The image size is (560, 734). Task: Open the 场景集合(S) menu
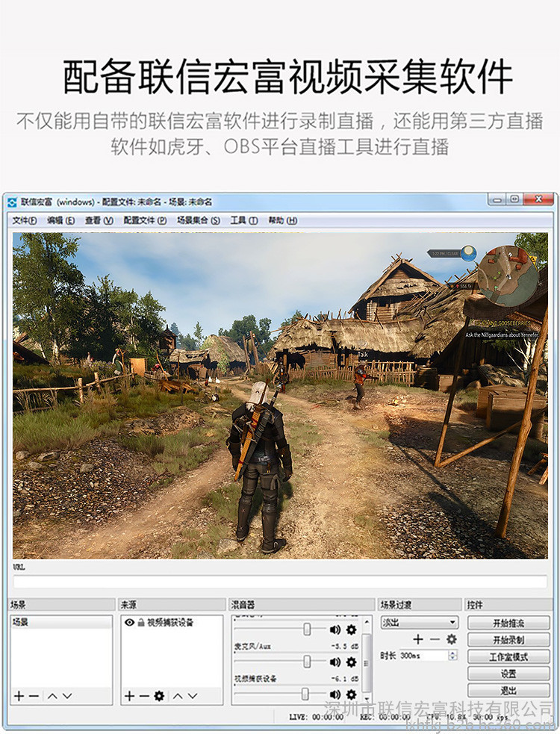coord(198,220)
